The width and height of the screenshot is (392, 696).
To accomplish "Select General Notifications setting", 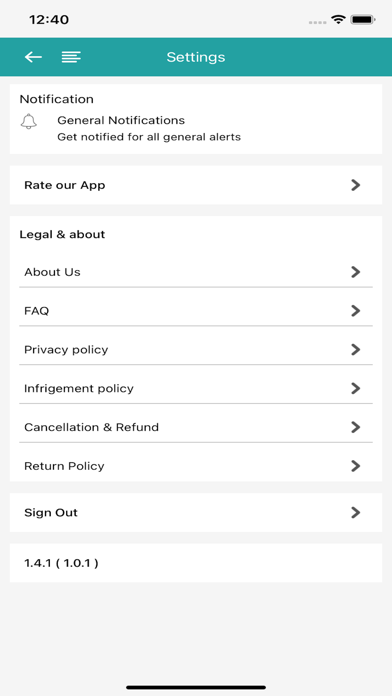I will point(196,128).
